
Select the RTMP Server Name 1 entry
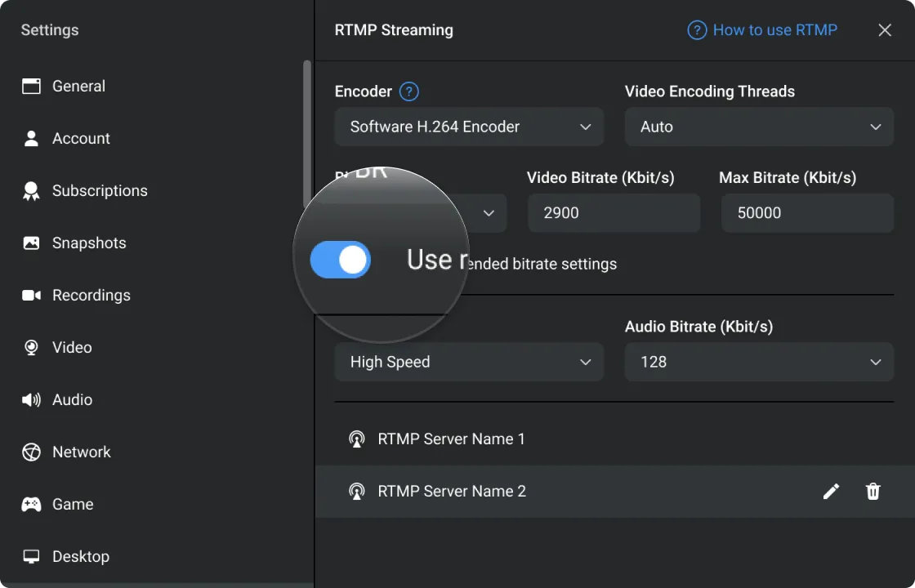[451, 439]
